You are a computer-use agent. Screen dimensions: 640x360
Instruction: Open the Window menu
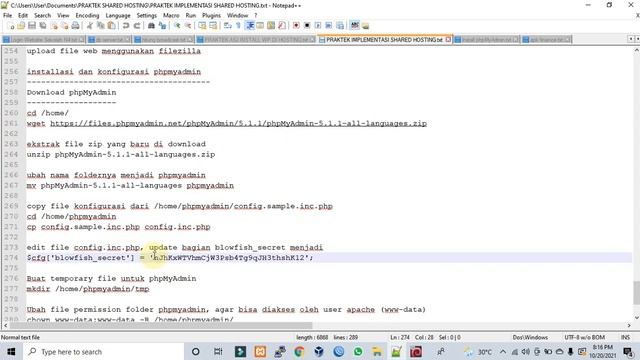click(x=238, y=16)
